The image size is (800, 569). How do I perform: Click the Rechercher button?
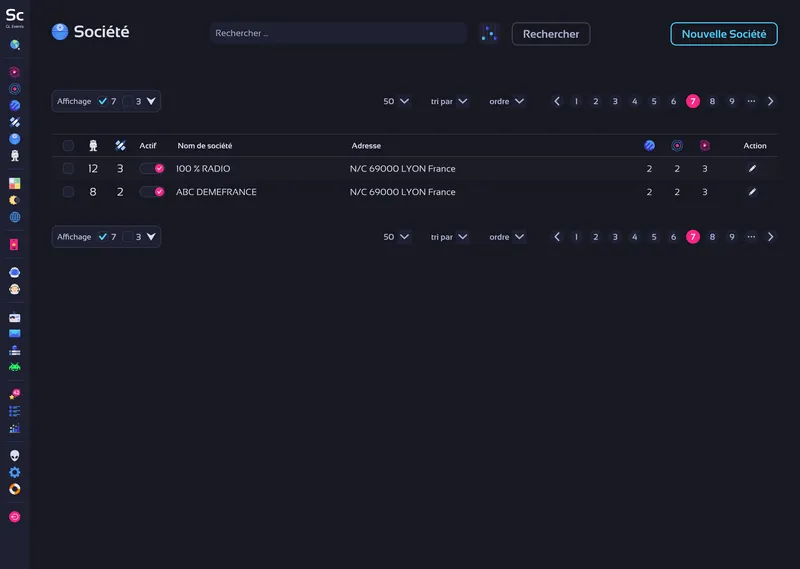pos(551,34)
